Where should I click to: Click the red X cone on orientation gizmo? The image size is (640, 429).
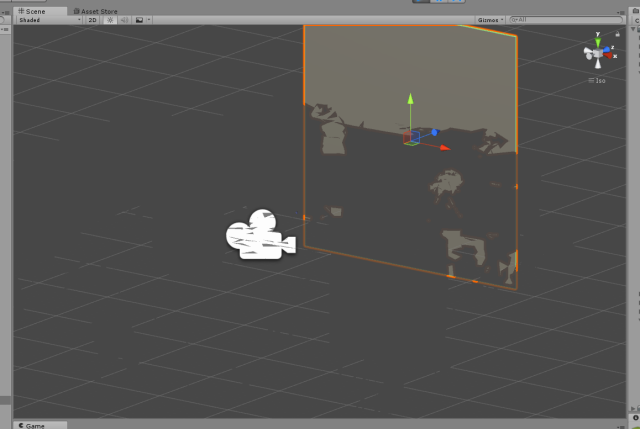pyautogui.click(x=609, y=55)
